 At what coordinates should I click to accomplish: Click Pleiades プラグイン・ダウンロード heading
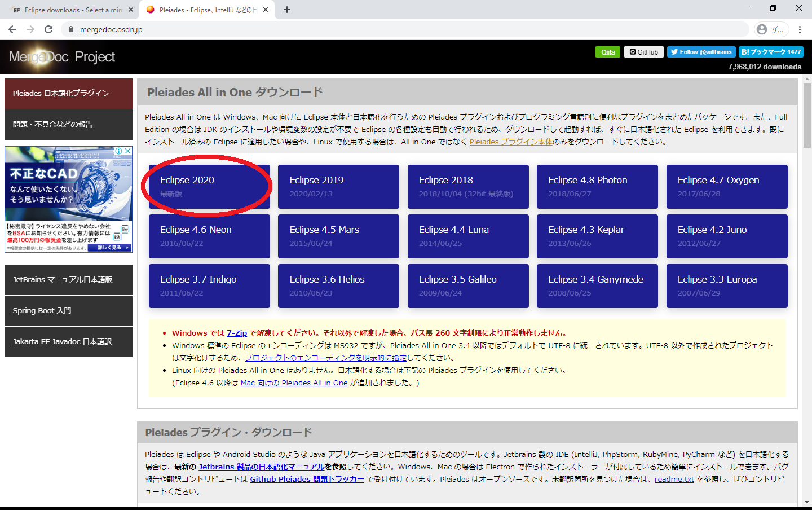[228, 433]
